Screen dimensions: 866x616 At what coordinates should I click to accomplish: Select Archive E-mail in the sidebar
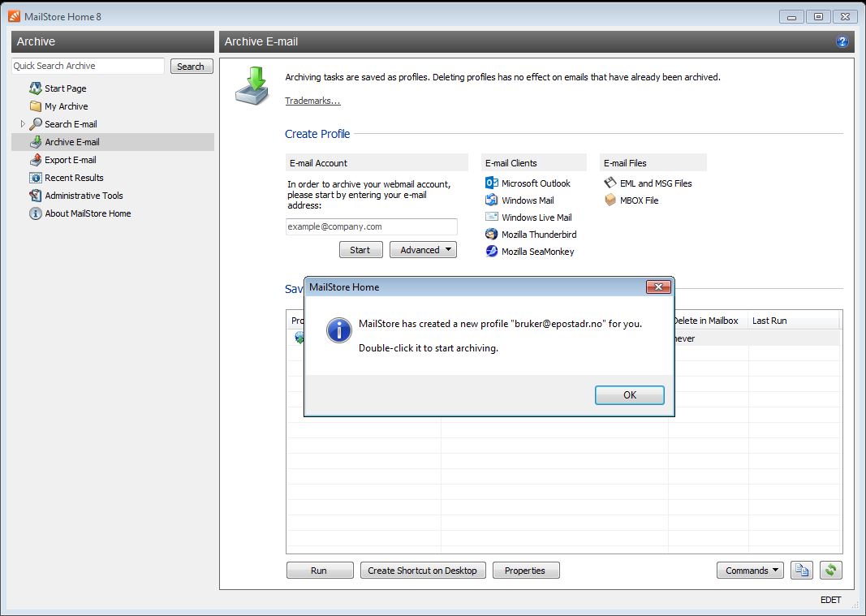tap(113, 142)
